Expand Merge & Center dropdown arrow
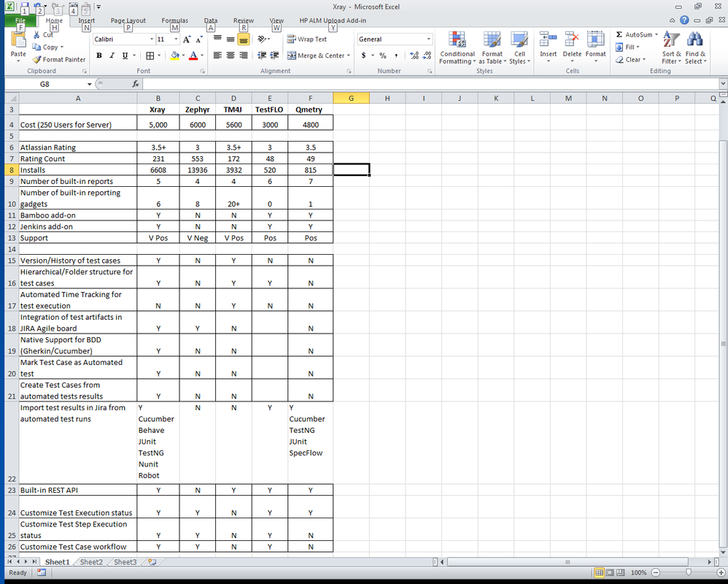The height and width of the screenshot is (584, 728). [x=349, y=55]
